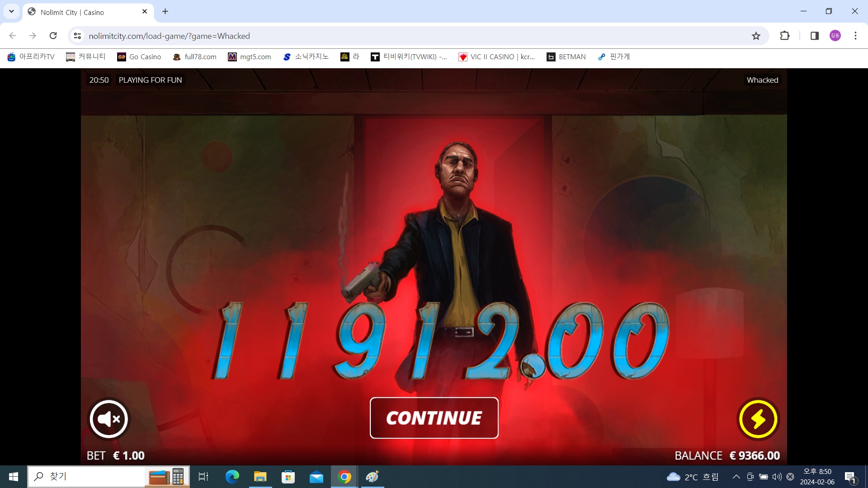868x488 pixels.
Task: Switch to Chrome on the taskbar
Action: click(344, 477)
